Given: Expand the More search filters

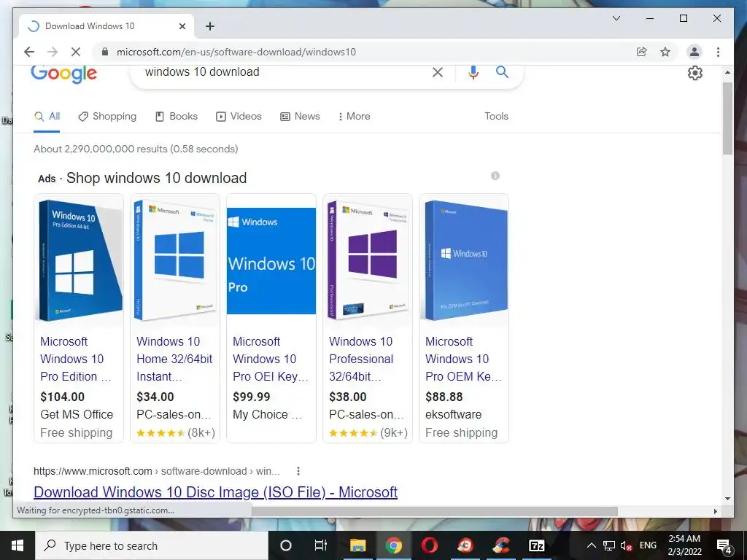Looking at the screenshot, I should click(354, 116).
